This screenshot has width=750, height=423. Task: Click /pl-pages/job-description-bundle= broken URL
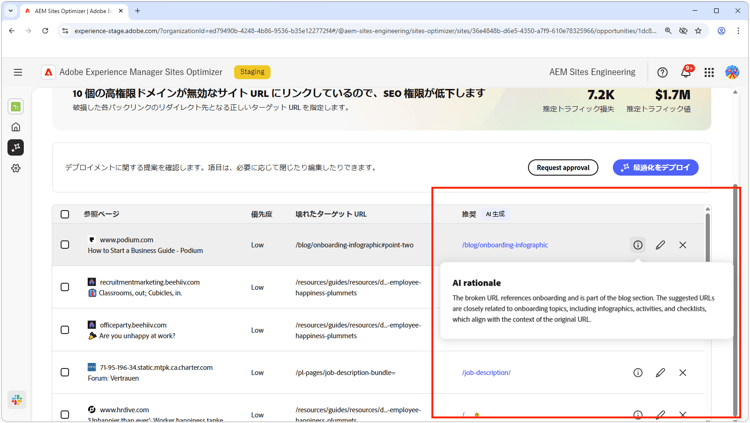coord(345,373)
